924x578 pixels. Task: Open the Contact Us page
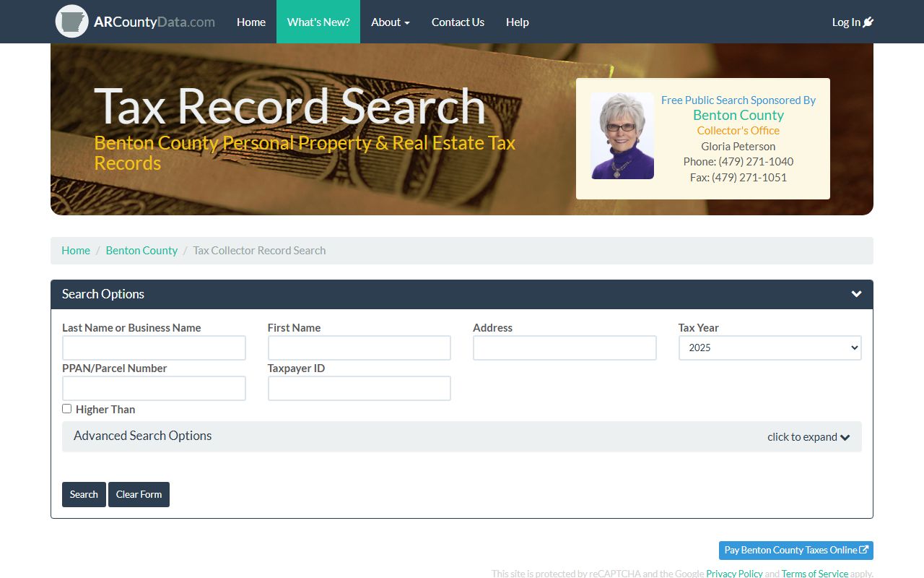(x=458, y=22)
